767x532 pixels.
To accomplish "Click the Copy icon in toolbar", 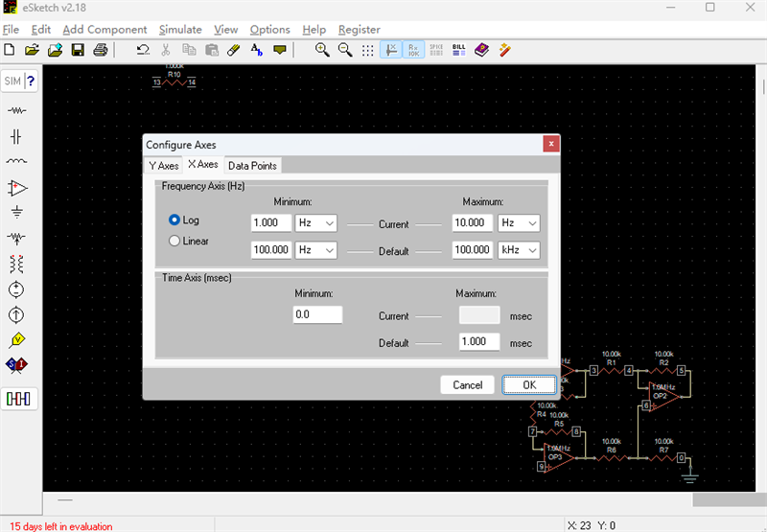I will pos(189,50).
